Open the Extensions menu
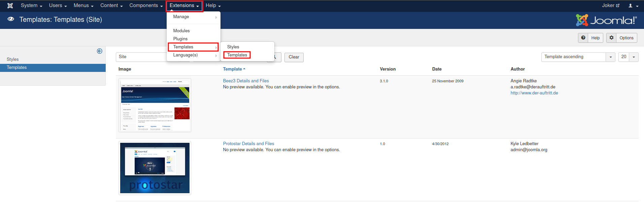This screenshot has width=644, height=210. pos(184,6)
